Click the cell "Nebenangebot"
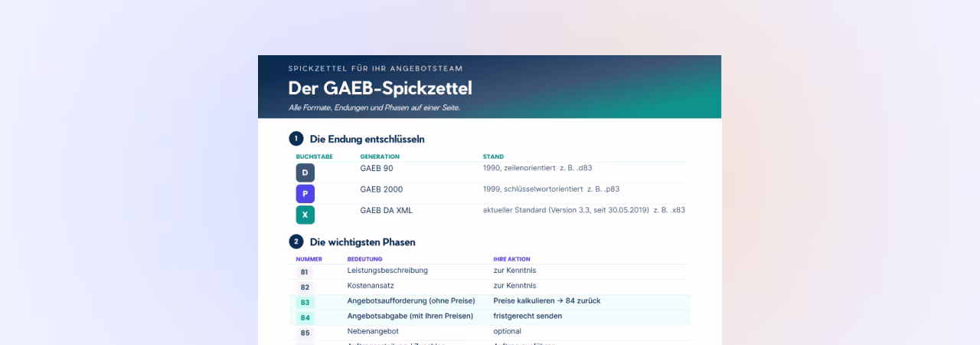 pyautogui.click(x=373, y=331)
